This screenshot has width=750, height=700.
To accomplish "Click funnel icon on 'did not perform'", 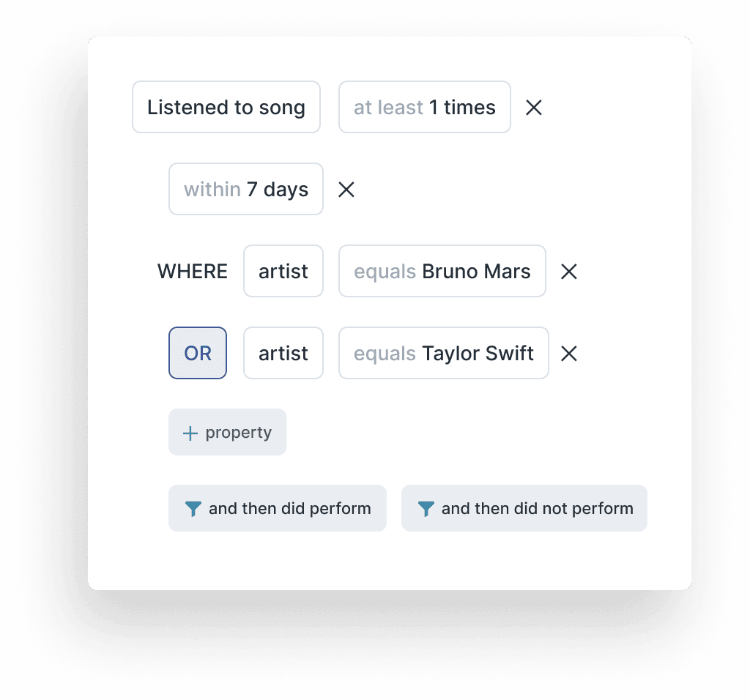I will 426,509.
